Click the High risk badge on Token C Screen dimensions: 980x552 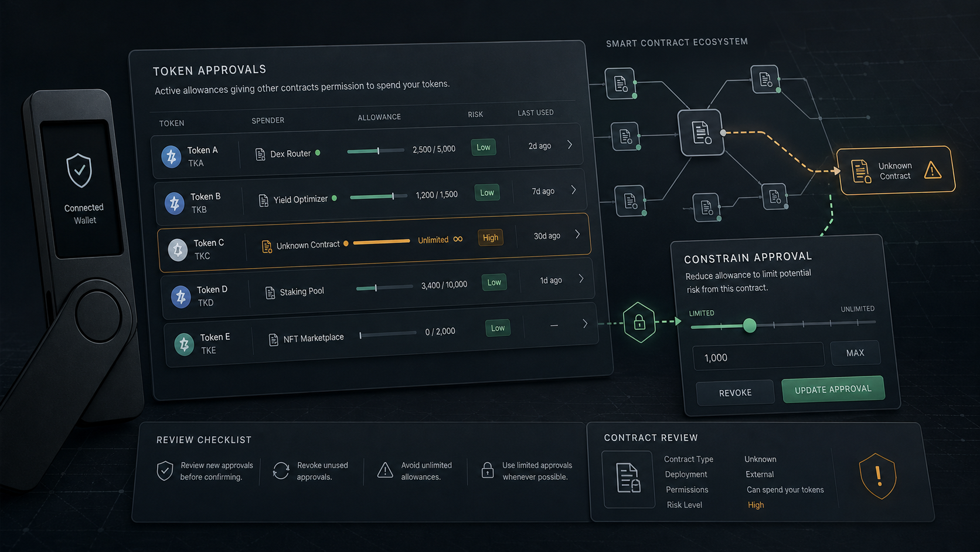pos(491,238)
